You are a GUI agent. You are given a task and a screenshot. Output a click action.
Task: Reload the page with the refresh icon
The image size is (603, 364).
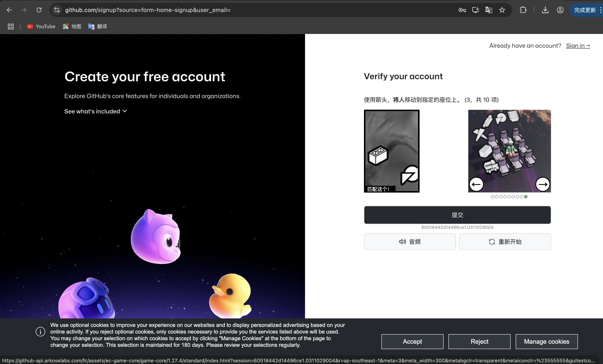coord(39,10)
